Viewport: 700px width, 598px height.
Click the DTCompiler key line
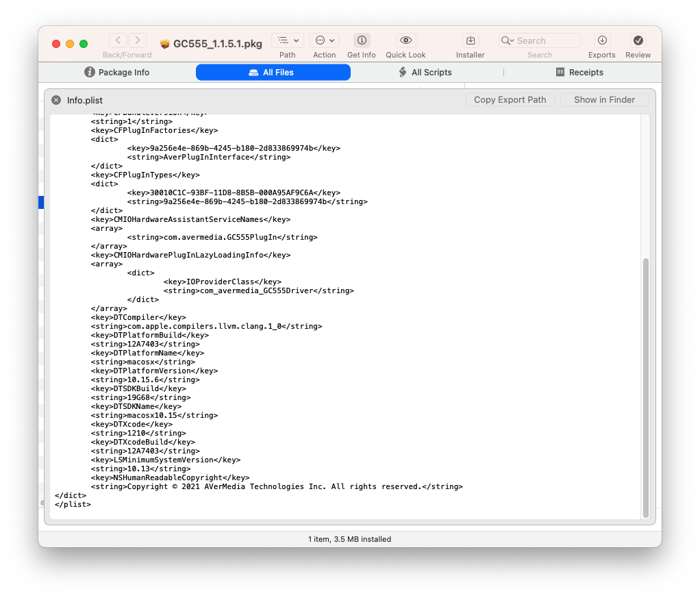[x=138, y=318]
